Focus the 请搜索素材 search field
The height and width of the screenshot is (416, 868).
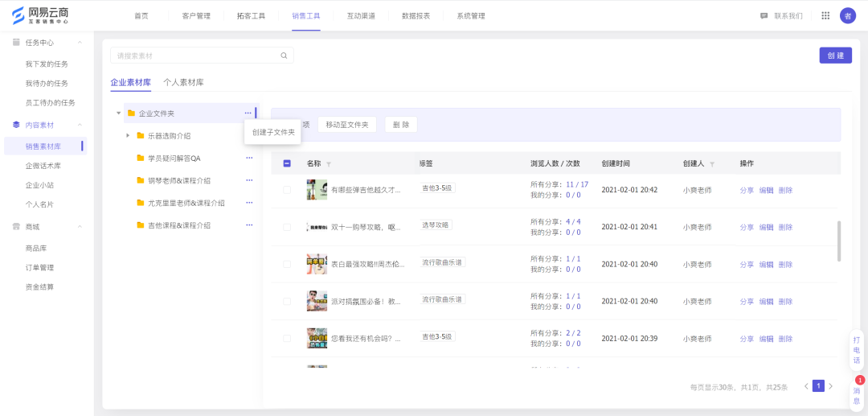pos(202,56)
